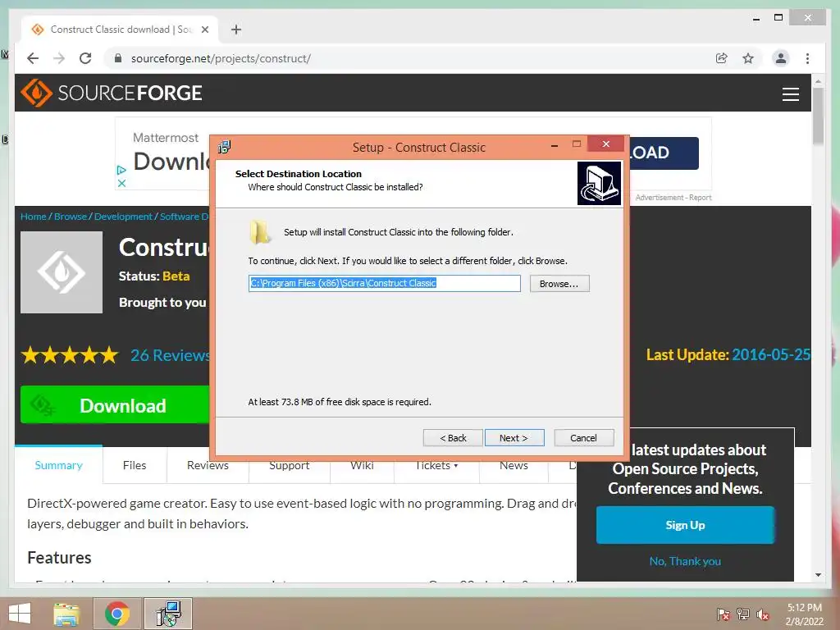Click the SourceForge logo
The image size is (840, 630).
click(112, 93)
